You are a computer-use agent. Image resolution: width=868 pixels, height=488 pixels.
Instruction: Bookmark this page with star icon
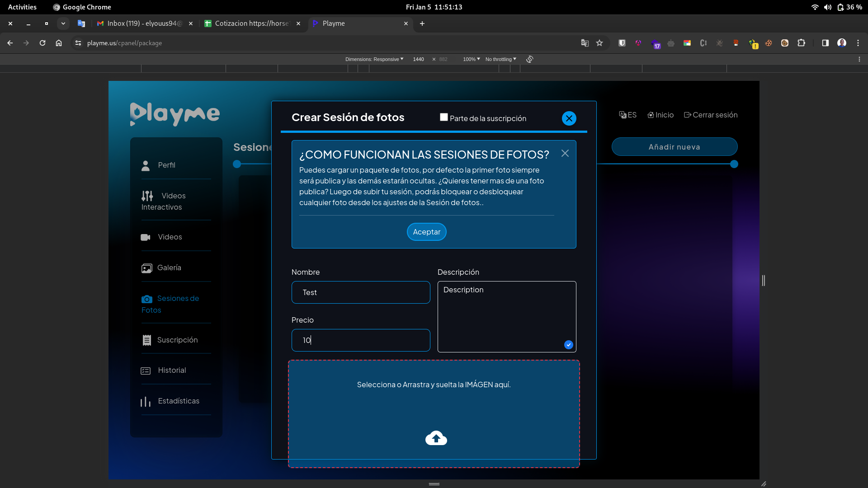tap(599, 43)
